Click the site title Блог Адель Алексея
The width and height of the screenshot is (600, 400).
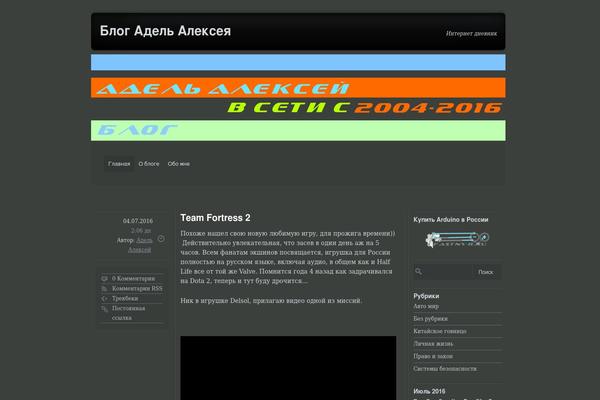pos(165,31)
